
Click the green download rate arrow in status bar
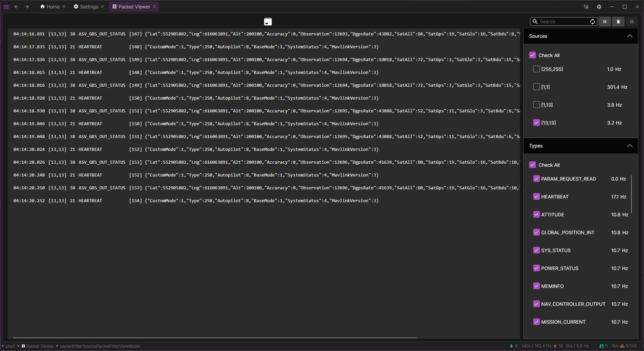coord(511,346)
